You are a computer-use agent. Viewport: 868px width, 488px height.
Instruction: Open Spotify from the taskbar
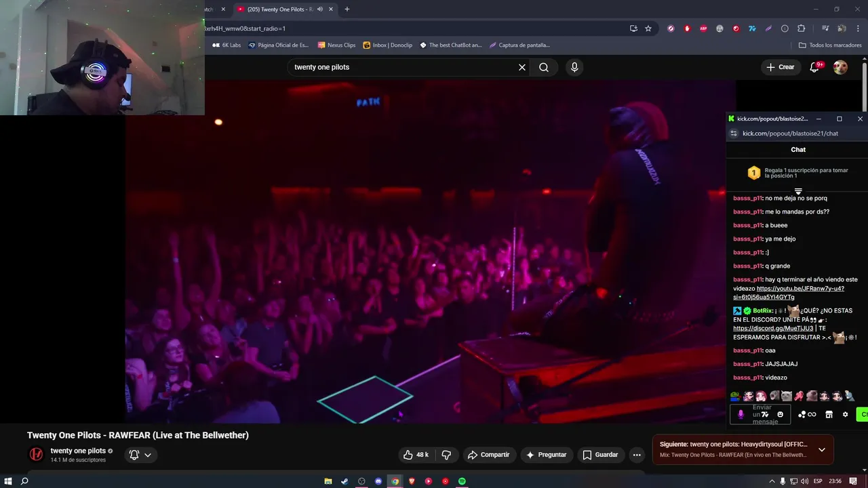tap(462, 481)
